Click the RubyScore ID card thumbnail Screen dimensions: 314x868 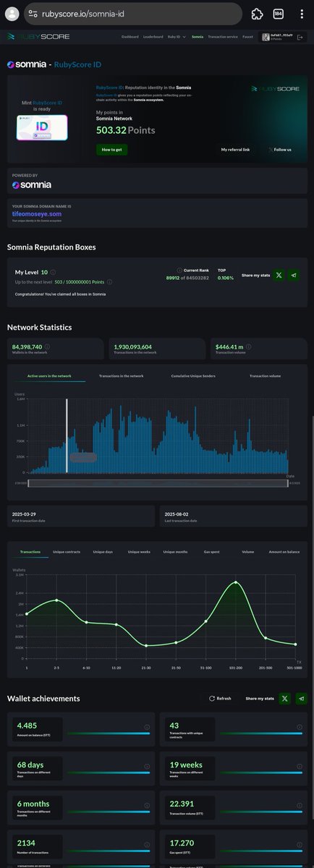(x=42, y=127)
